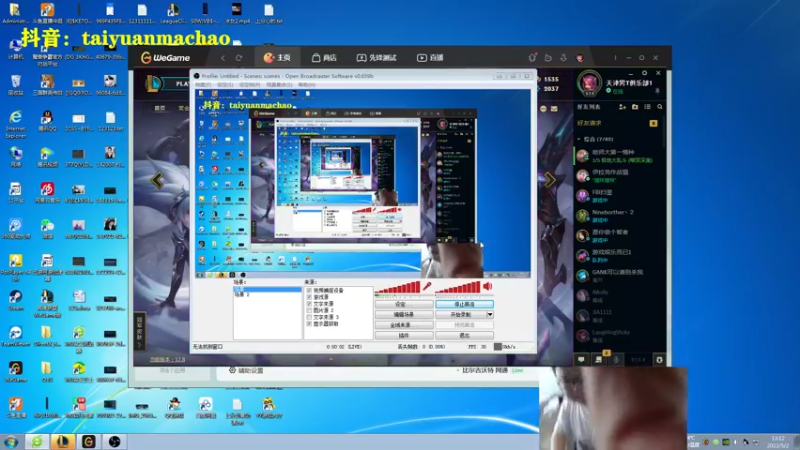The image size is (800, 450).
Task: Open the 帮助(H) menu in OBS
Action: [307, 85]
